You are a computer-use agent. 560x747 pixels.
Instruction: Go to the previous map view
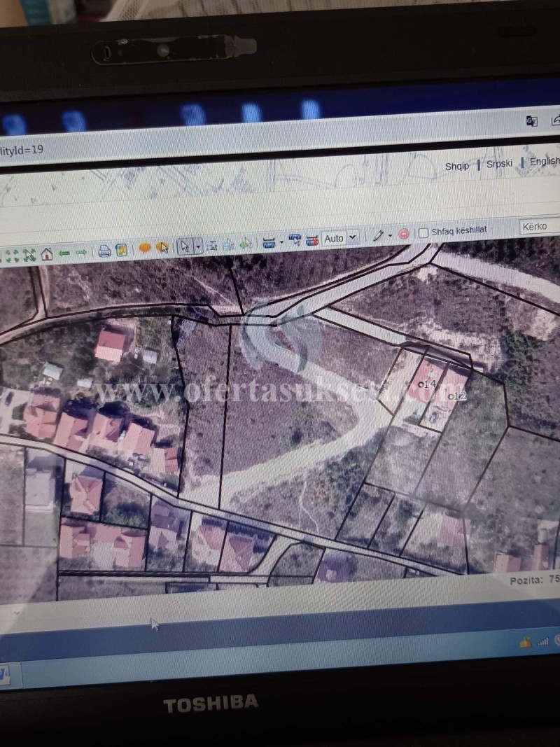click(x=64, y=253)
